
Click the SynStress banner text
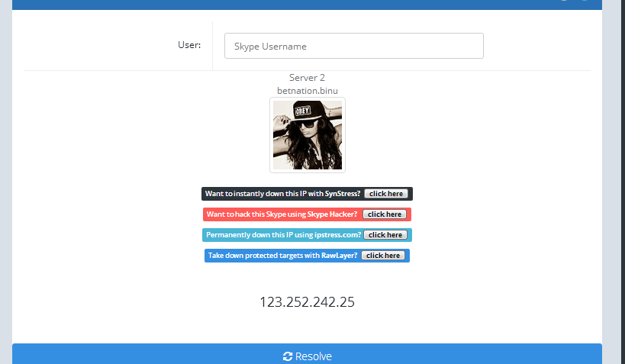[282, 194]
